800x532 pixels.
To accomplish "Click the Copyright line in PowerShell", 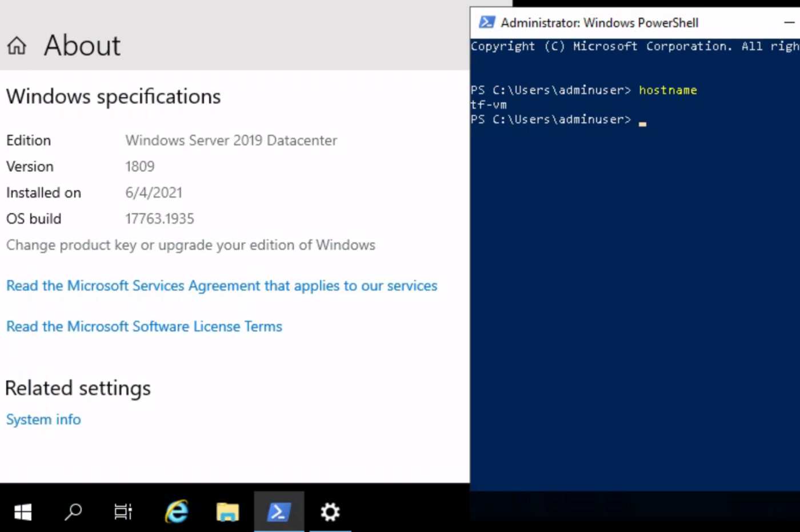I will [x=635, y=46].
